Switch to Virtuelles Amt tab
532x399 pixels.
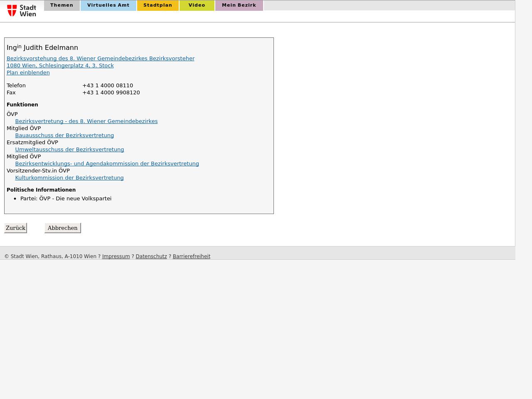[x=108, y=5]
